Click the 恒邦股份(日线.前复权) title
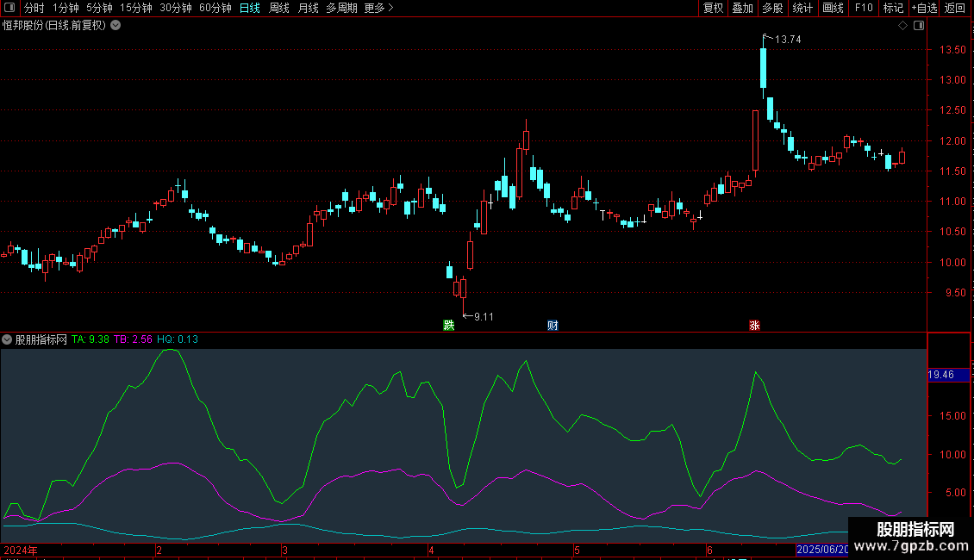974x560 pixels. click(x=54, y=26)
